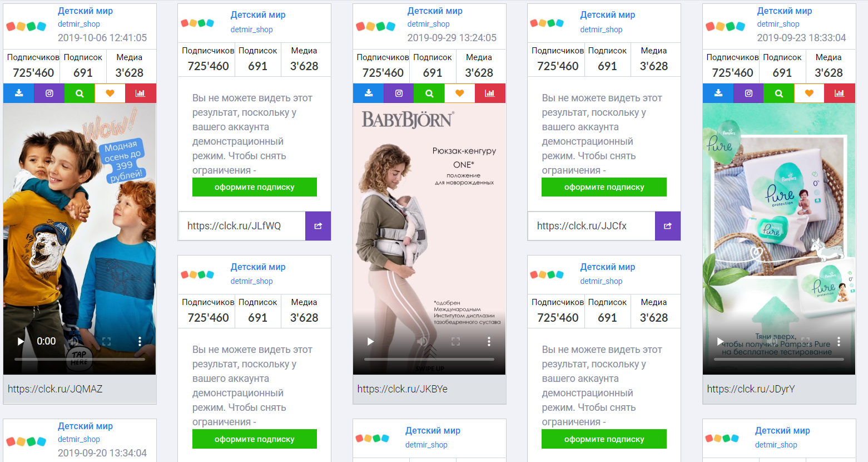Favorite the 2019-09-23 18:33:04 card with the heart
This screenshot has width=868, height=462.
[x=810, y=94]
